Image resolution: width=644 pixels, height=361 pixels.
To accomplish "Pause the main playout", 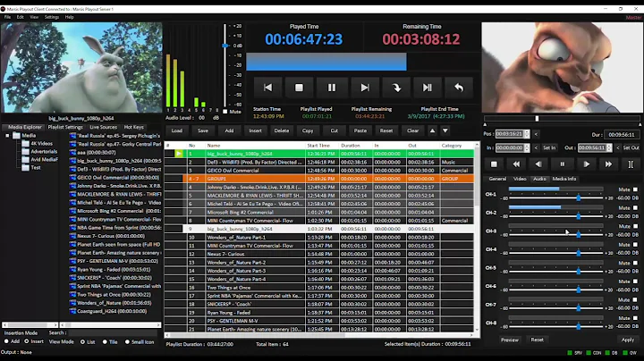I will [332, 88].
